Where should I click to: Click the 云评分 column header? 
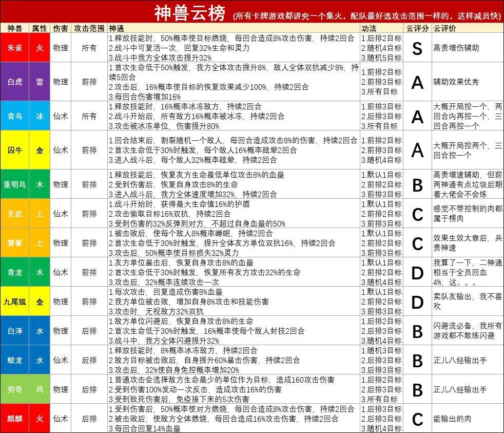tap(417, 28)
